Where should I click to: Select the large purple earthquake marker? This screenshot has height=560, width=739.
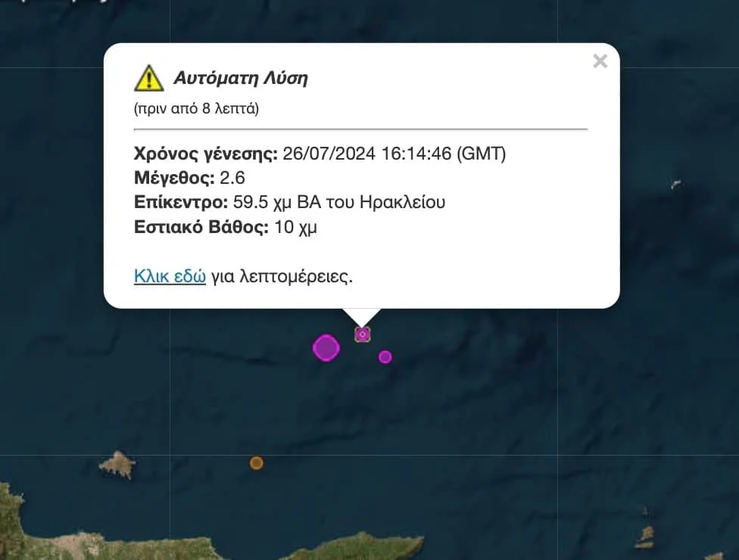(x=326, y=348)
